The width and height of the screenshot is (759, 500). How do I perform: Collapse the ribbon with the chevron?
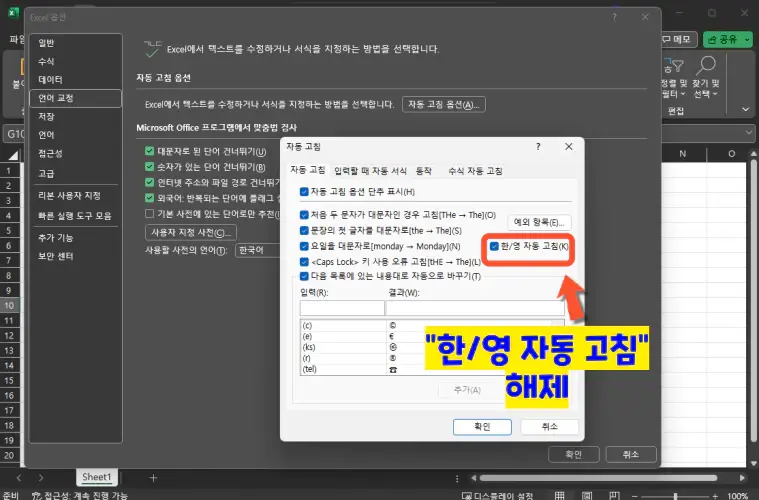746,109
